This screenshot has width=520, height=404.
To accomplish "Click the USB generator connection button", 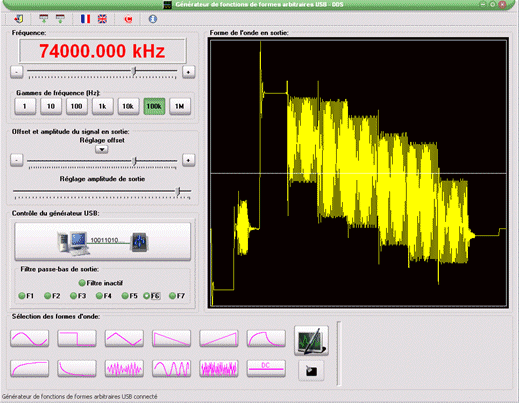I will pos(103,241).
